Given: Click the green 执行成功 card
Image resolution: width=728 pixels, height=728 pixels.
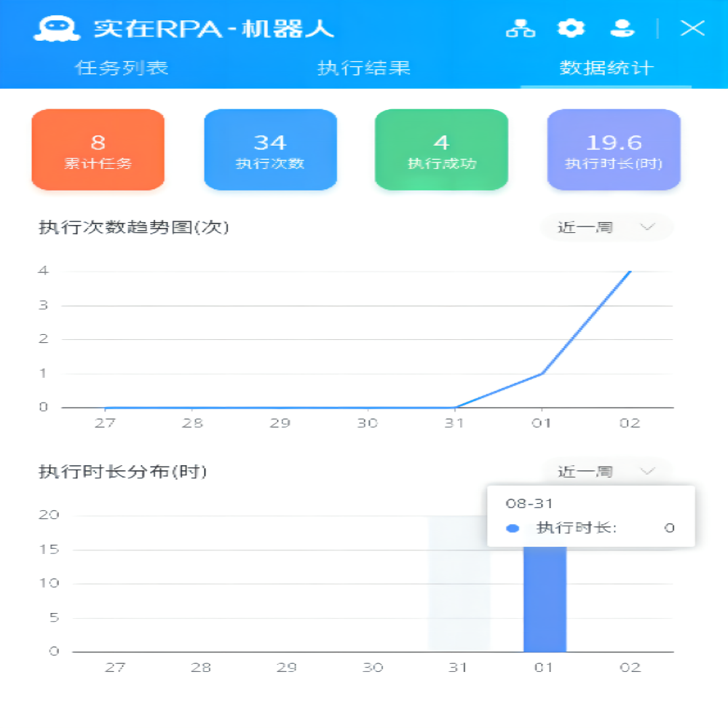Looking at the screenshot, I should tap(441, 150).
